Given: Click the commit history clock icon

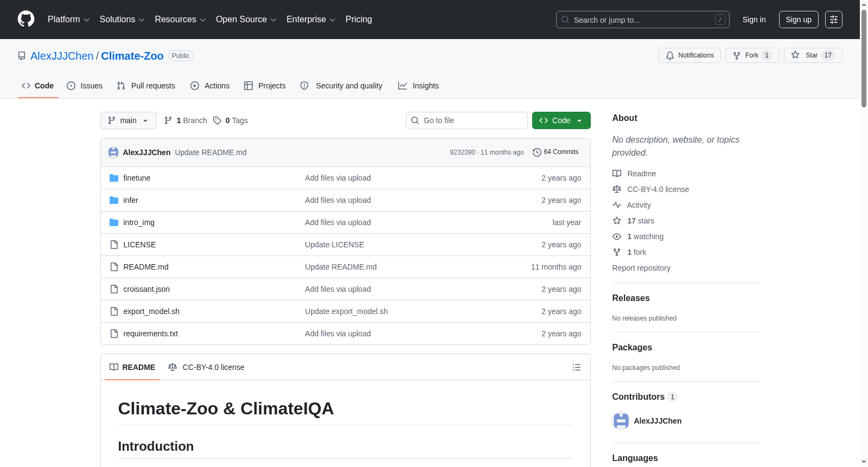Looking at the screenshot, I should pyautogui.click(x=537, y=152).
